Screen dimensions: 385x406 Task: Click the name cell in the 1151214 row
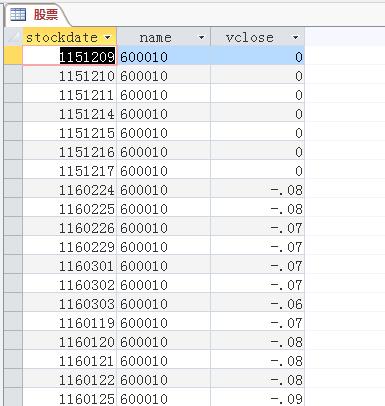click(x=163, y=113)
